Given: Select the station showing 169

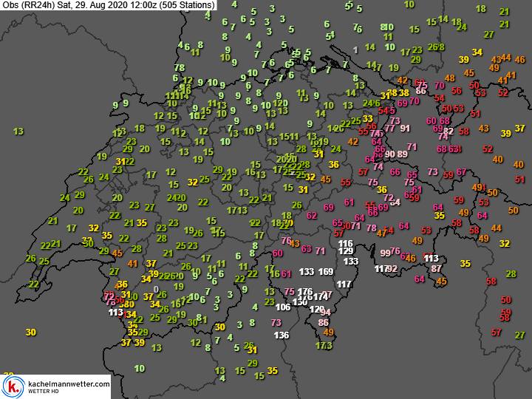Looking at the screenshot, I should tap(326, 272).
